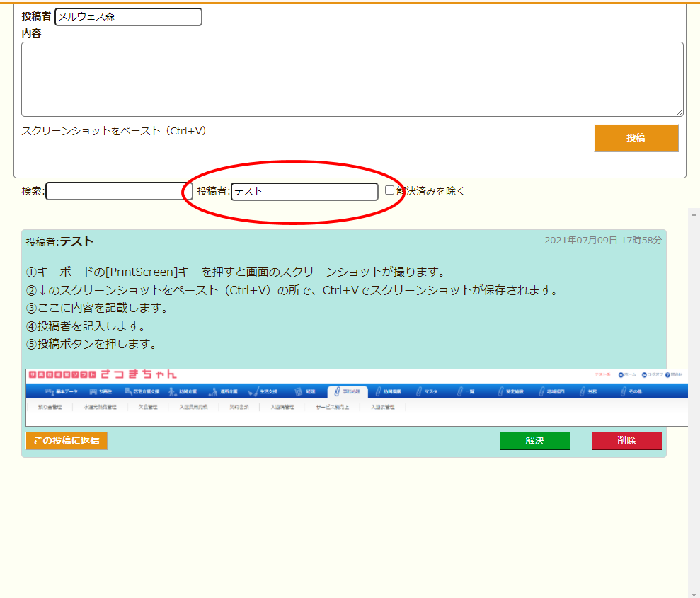Screen dimensions: 700x598
Task: Click the ホーム icon in the embedded screenshot
Action: 621,374
